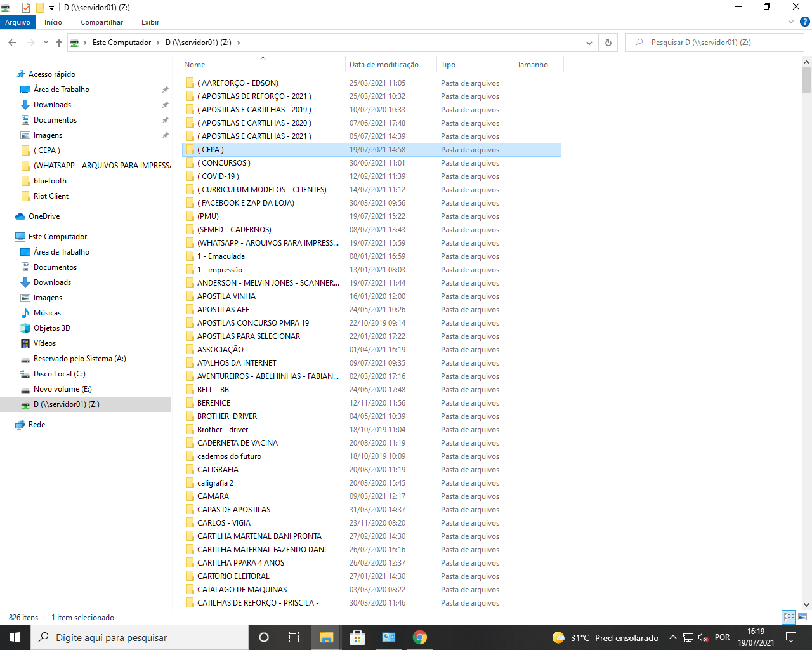
Task: Open Reservado pelo Sistema (A:) drive
Action: pos(79,359)
